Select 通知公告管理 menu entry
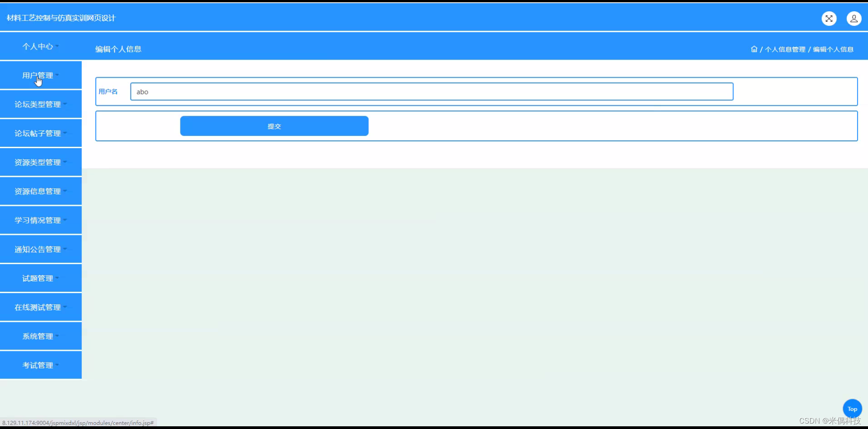868x429 pixels. (41, 249)
